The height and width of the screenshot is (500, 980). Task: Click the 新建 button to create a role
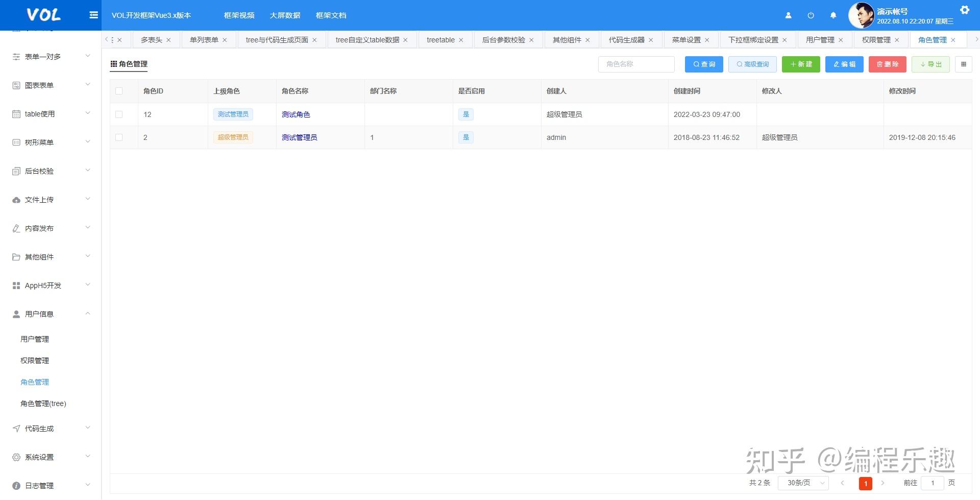point(801,64)
